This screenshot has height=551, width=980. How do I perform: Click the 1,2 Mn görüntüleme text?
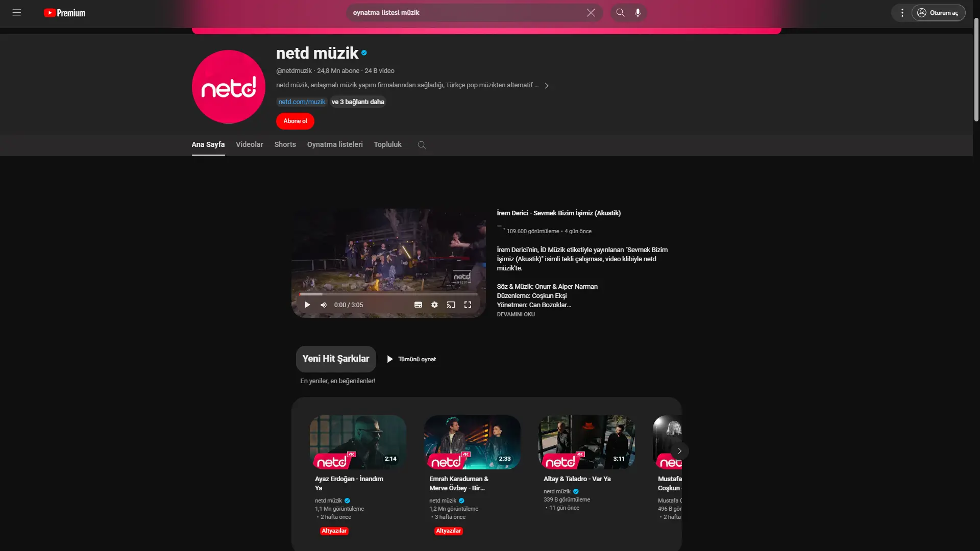[454, 509]
